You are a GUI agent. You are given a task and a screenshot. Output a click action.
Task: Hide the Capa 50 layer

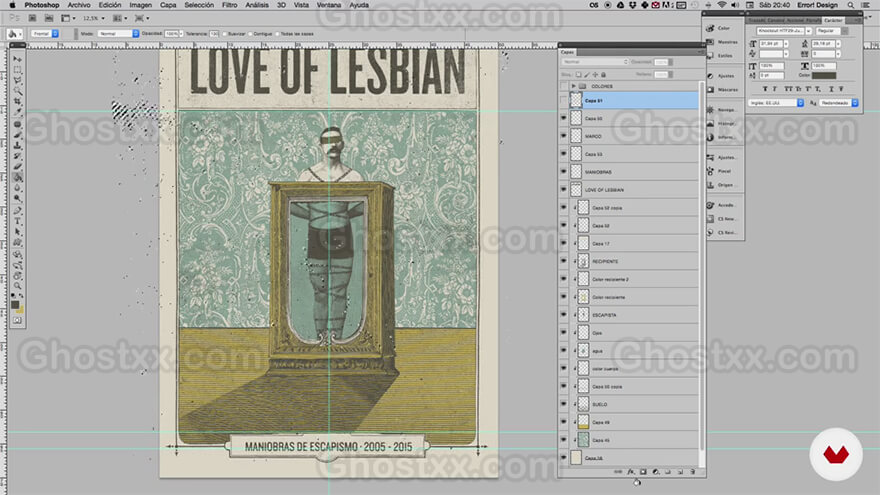pos(563,118)
